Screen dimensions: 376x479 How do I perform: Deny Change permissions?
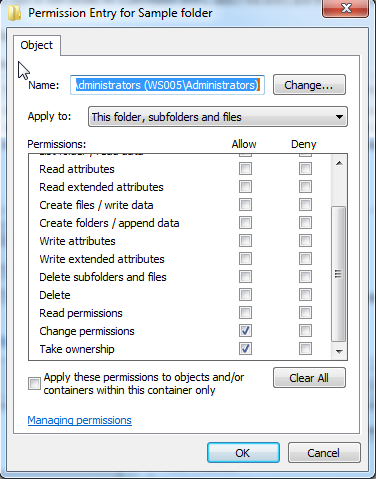(305, 331)
